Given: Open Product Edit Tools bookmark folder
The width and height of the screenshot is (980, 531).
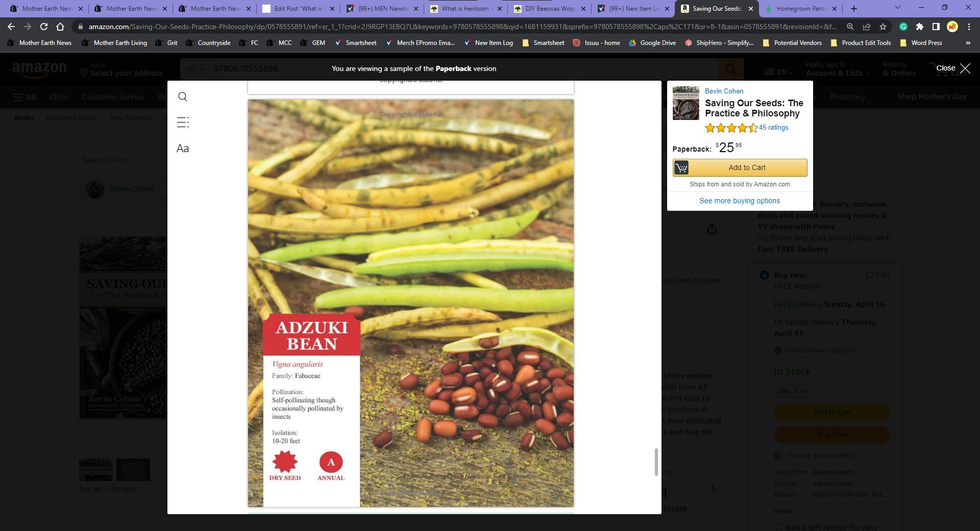Looking at the screenshot, I should (861, 43).
